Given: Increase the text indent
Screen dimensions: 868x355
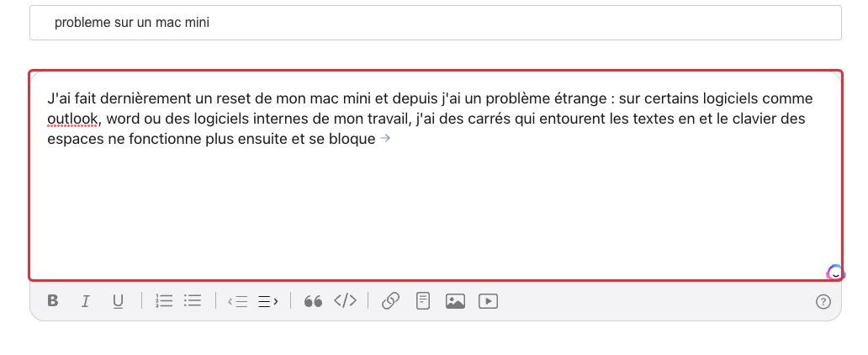Looking at the screenshot, I should pos(268,301).
